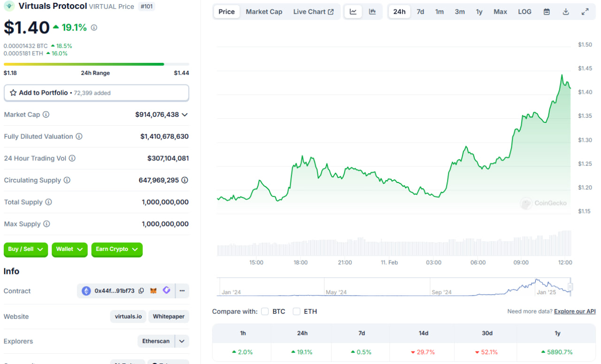This screenshot has height=364, width=601.
Task: Click the Ethereum chain icon in the Contract row
Action: pyautogui.click(x=86, y=291)
